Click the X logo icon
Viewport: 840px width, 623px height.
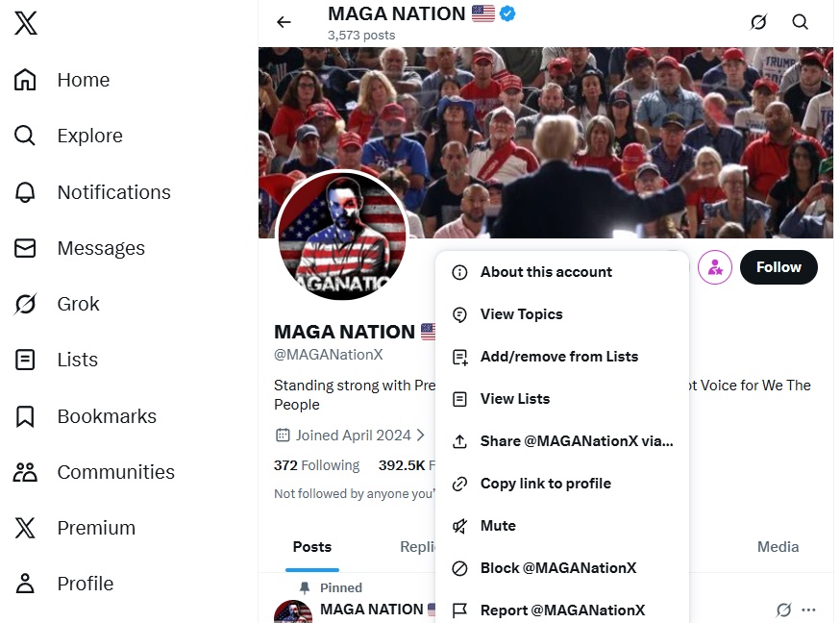click(26, 23)
